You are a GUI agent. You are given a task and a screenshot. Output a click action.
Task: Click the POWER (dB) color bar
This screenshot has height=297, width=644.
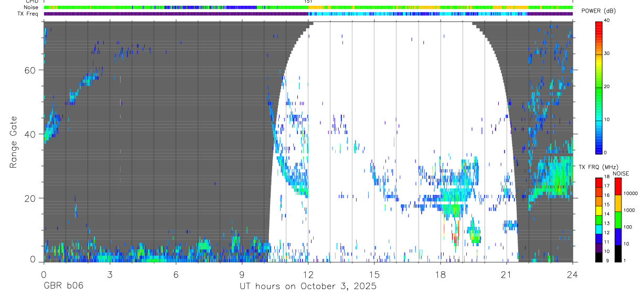pos(598,87)
